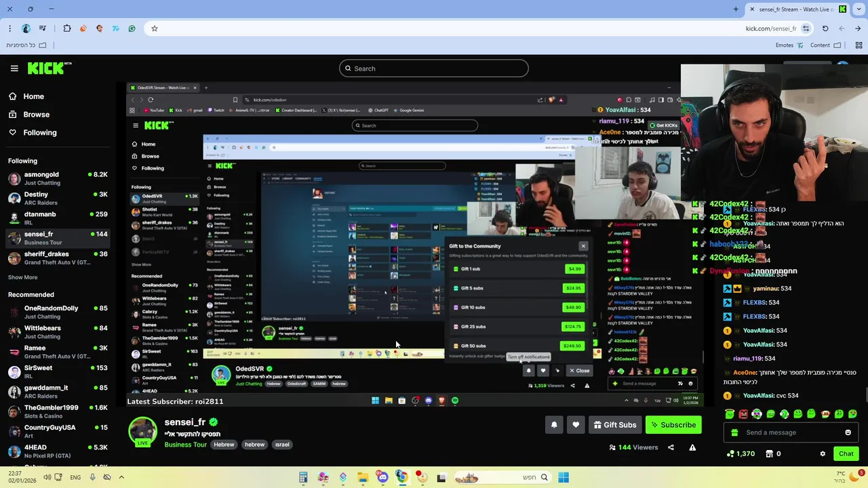The image size is (868, 488).
Task: Open Following in sidebar
Action: click(x=33, y=133)
